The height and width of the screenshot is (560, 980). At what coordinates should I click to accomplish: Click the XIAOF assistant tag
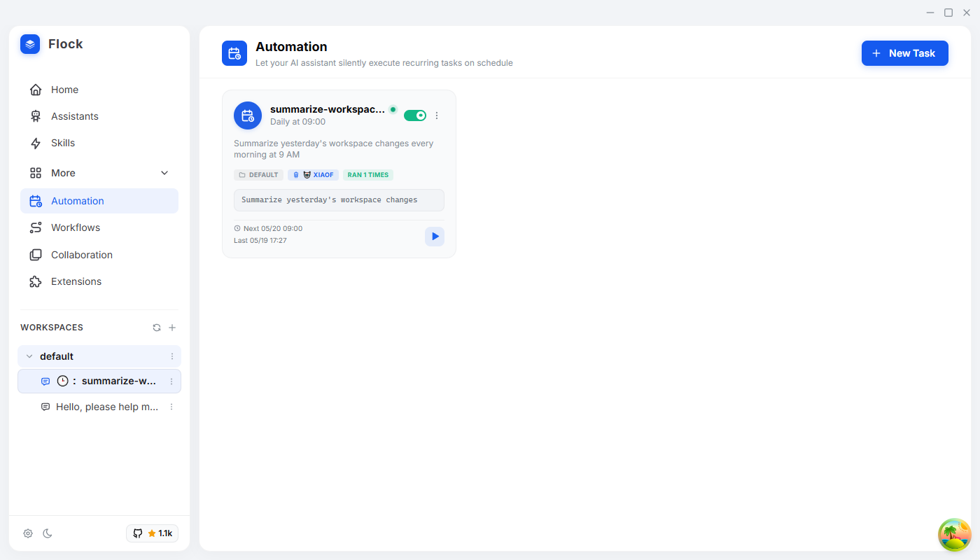tap(313, 175)
